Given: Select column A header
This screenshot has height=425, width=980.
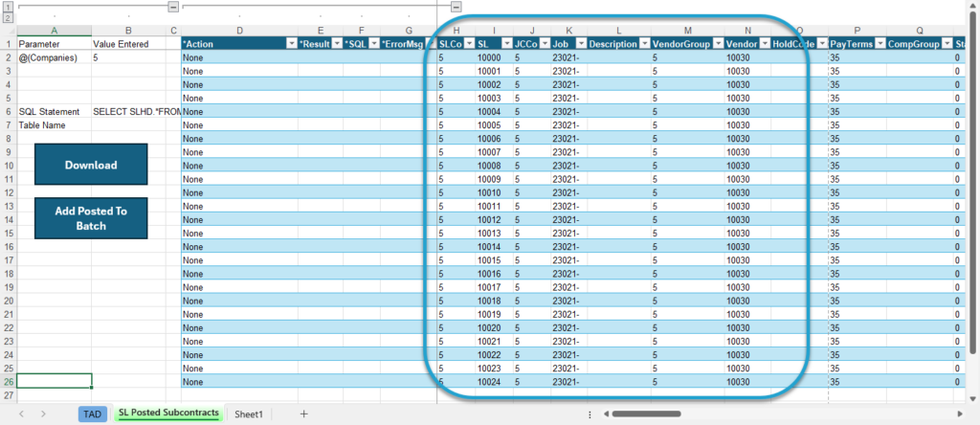Looking at the screenshot, I should (x=54, y=30).
